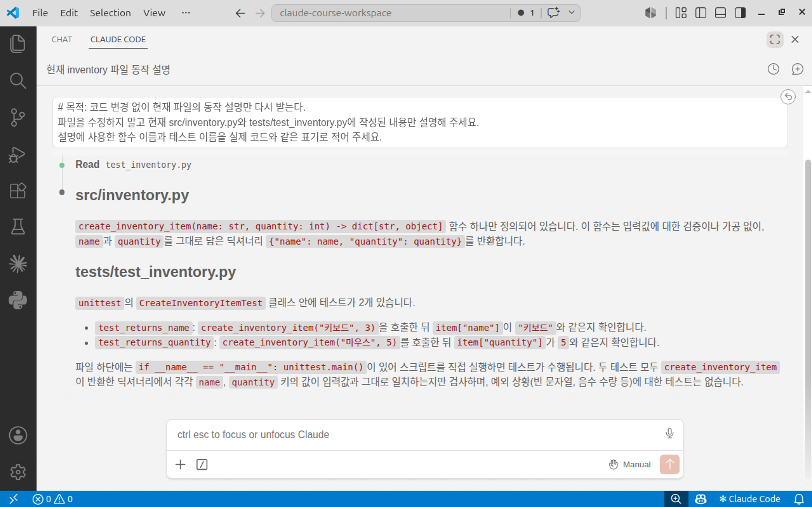The width and height of the screenshot is (812, 507).
Task: Toggle the primary side bar
Action: [x=701, y=13]
